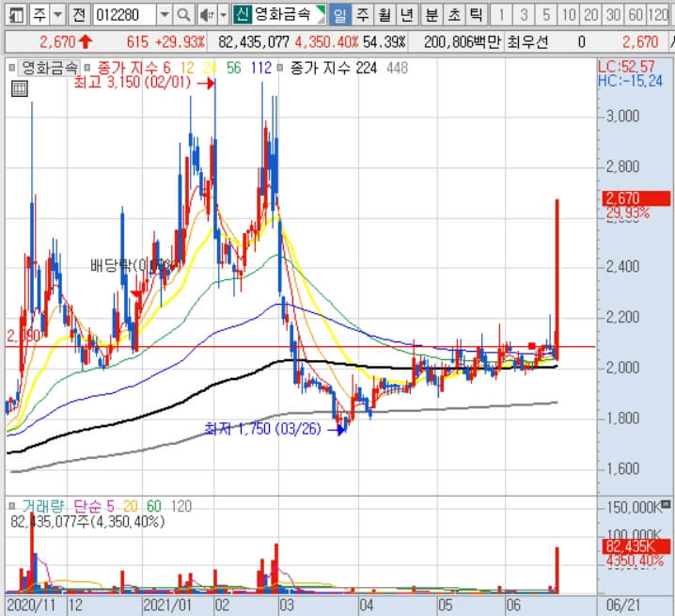Choose interval 20 button
The image size is (675, 616).
point(590,15)
